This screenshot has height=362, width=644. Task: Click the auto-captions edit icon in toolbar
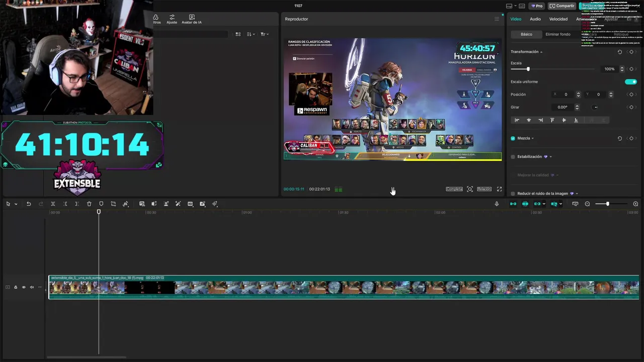[142, 204]
